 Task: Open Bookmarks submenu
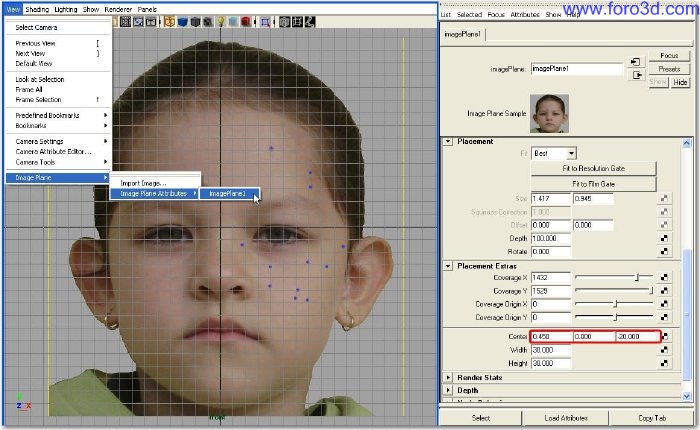tap(58, 125)
